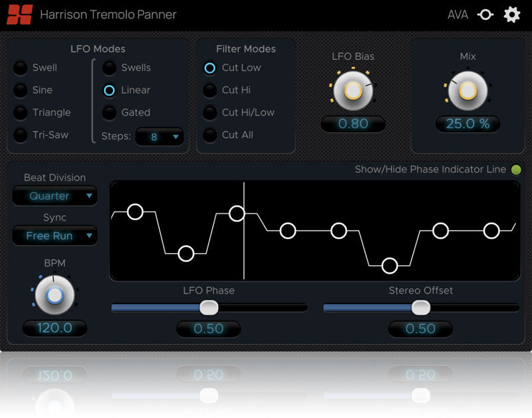Click the Harrison Tremolo Panner title text
The image size is (532, 418).
108,15
